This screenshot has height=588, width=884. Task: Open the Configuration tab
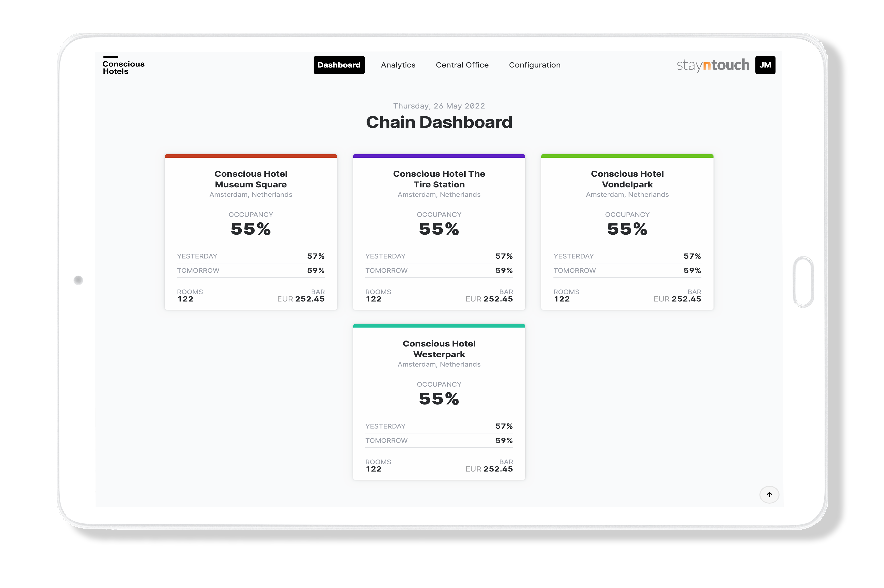tap(534, 65)
